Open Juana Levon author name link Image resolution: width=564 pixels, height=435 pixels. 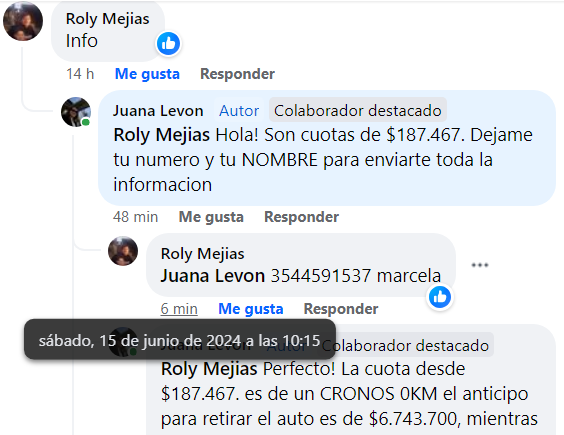pos(158,111)
